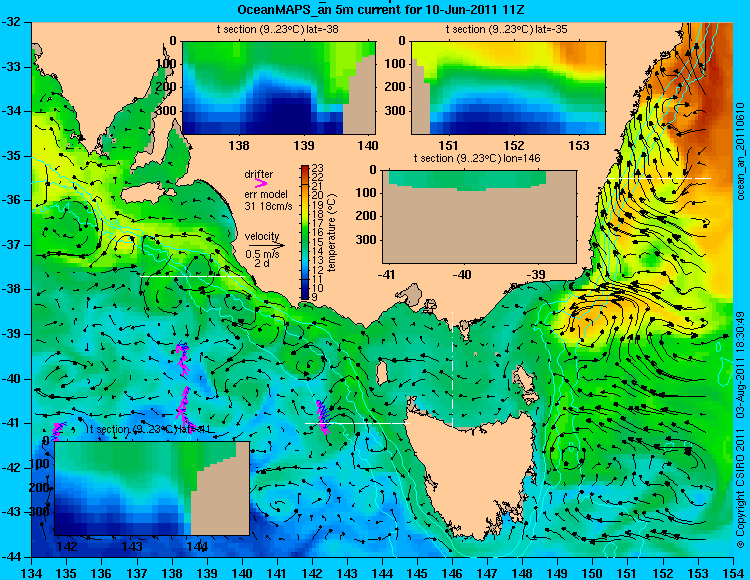The height and width of the screenshot is (580, 750).
Task: Select the 23 value on temperature scale
Action: 317,168
